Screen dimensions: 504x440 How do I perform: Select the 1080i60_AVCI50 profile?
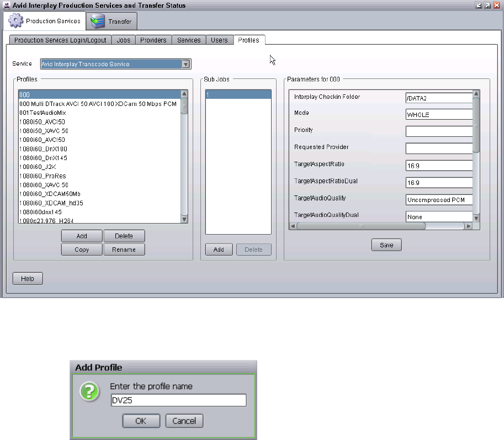[x=100, y=140]
